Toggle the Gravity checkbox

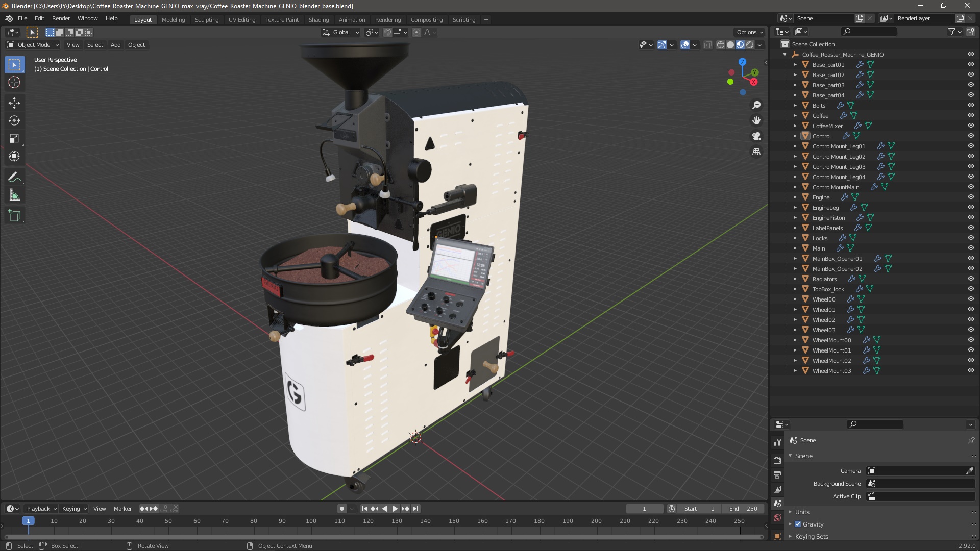tap(798, 524)
